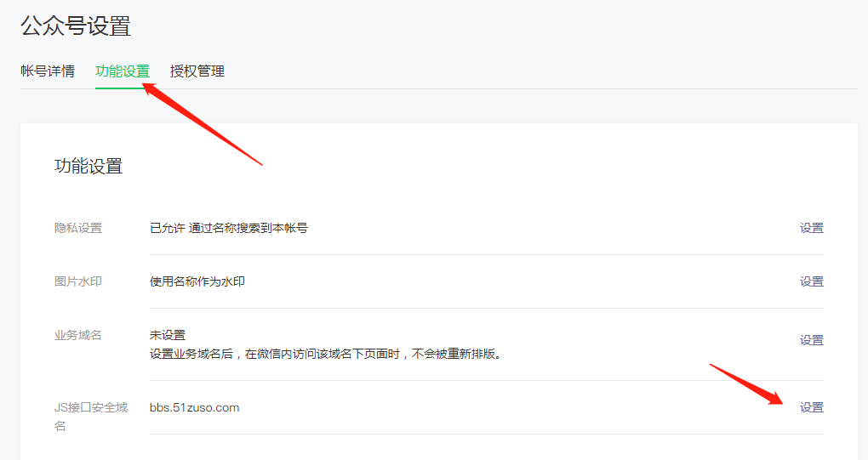Open 设置 for JS接口安全域名
Viewport: 868px width, 460px height.
(811, 407)
